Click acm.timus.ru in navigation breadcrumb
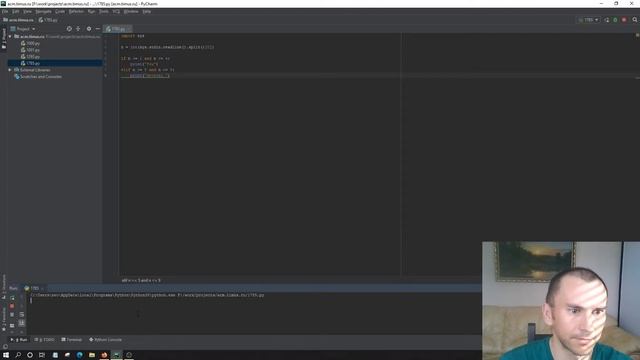 [x=19, y=20]
